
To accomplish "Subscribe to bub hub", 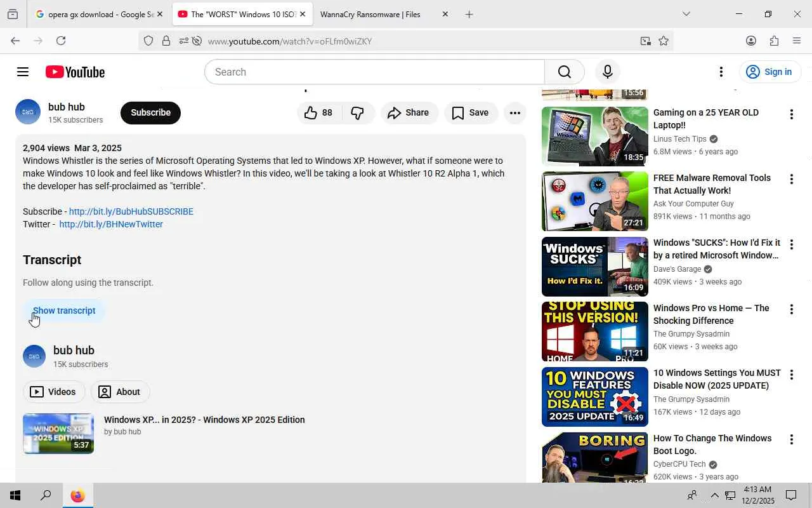I will click(150, 112).
